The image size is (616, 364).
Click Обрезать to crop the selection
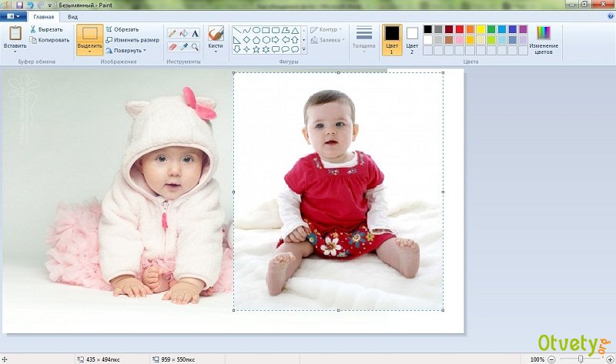tap(126, 29)
